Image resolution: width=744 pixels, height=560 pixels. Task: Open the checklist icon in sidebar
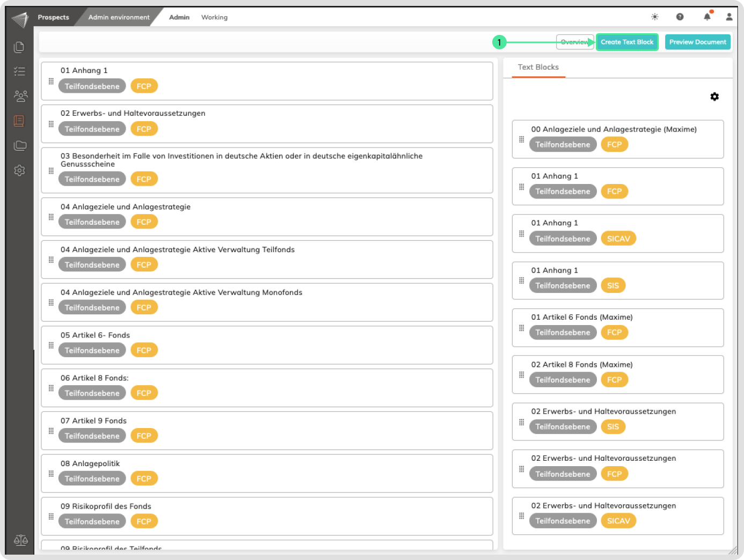(19, 71)
